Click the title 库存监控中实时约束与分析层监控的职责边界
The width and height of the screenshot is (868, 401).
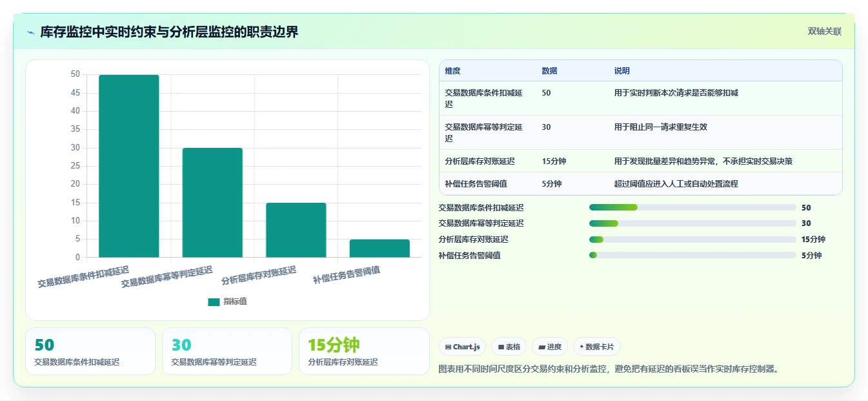pos(169,32)
